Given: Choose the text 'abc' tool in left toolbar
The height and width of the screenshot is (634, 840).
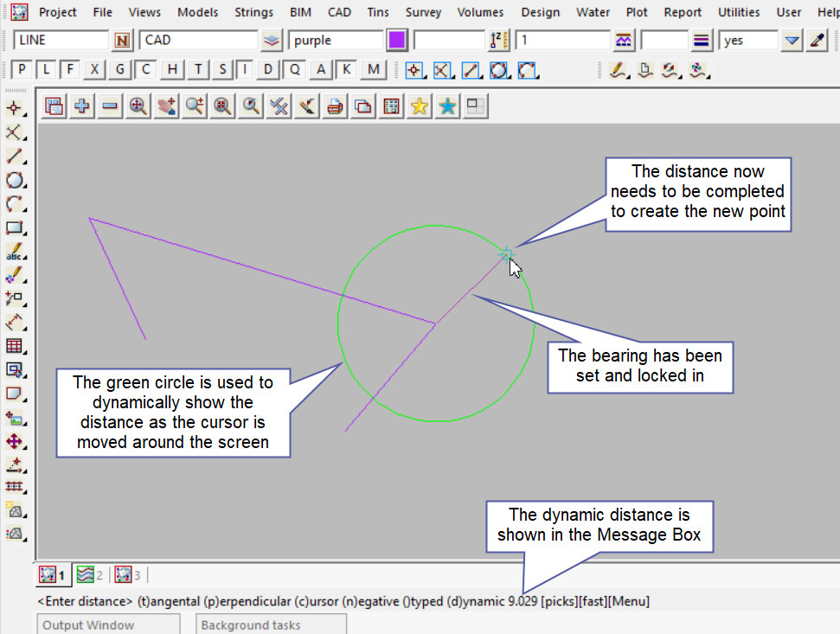Looking at the screenshot, I should click(14, 253).
